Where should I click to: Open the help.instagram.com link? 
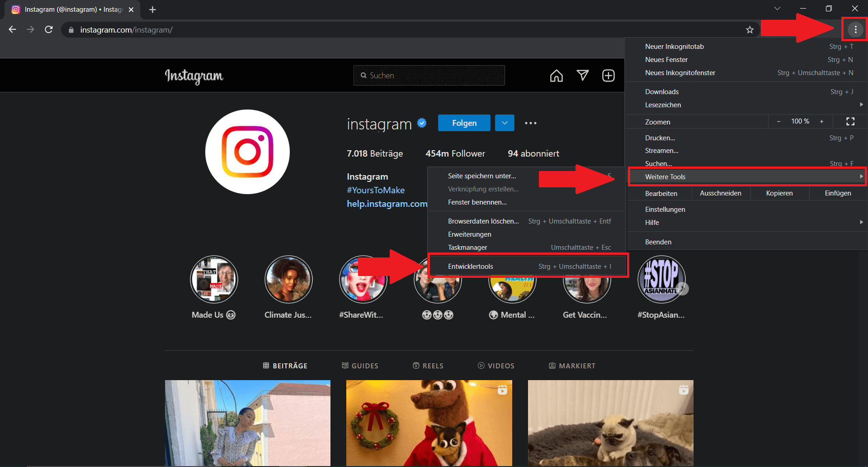pos(387,204)
